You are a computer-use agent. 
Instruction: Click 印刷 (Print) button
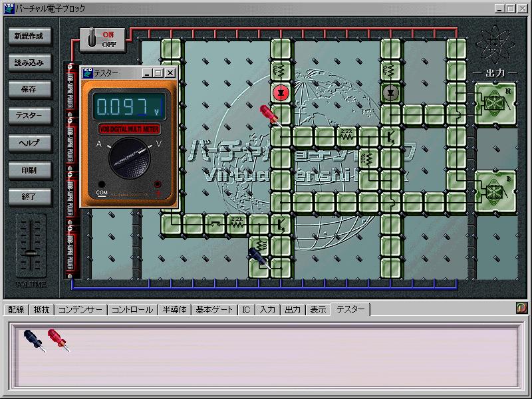30,170
